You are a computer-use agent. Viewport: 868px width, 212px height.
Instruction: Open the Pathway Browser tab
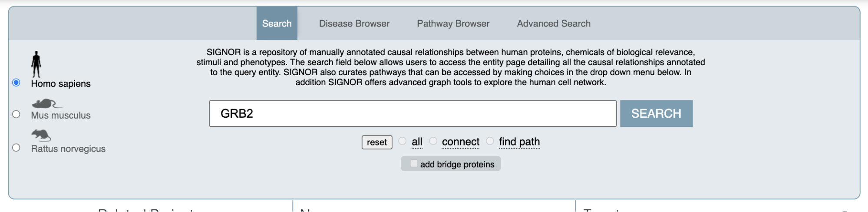coord(453,23)
